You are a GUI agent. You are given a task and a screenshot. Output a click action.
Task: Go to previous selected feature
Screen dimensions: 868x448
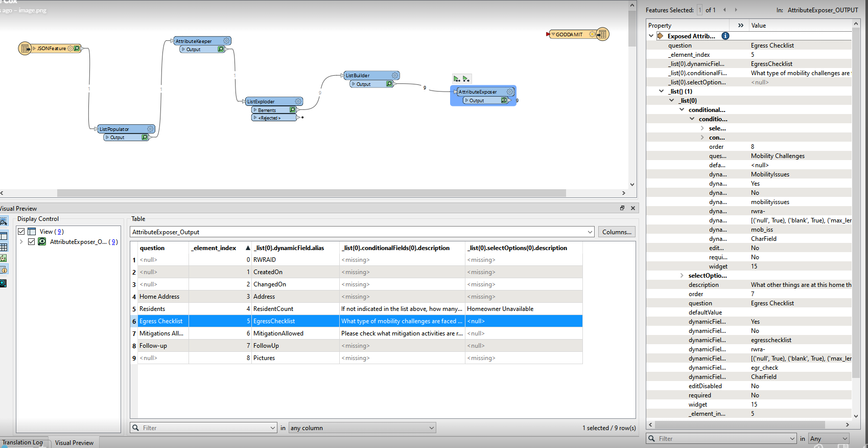coord(724,10)
